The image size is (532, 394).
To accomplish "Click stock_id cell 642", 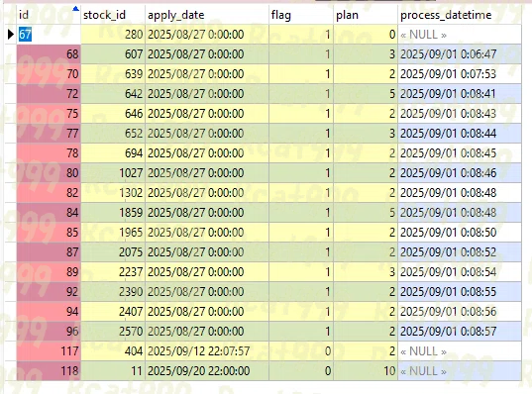I will point(113,94).
